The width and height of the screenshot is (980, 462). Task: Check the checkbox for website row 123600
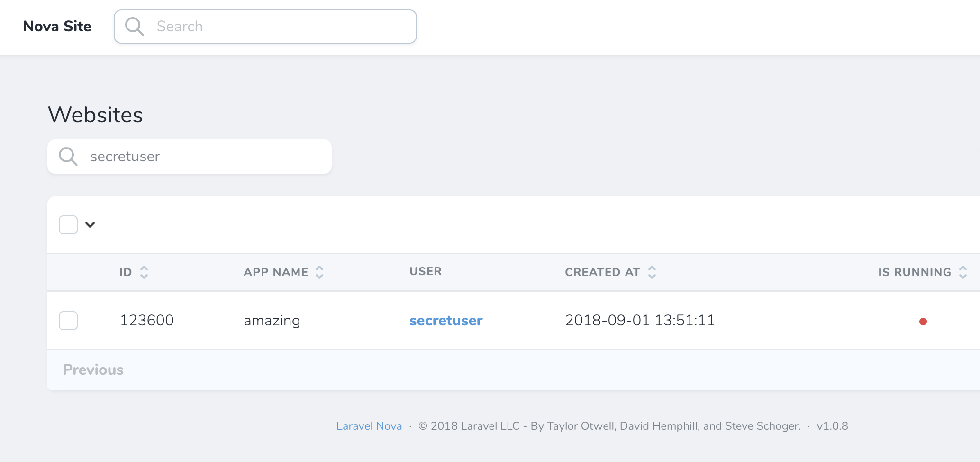(x=68, y=321)
